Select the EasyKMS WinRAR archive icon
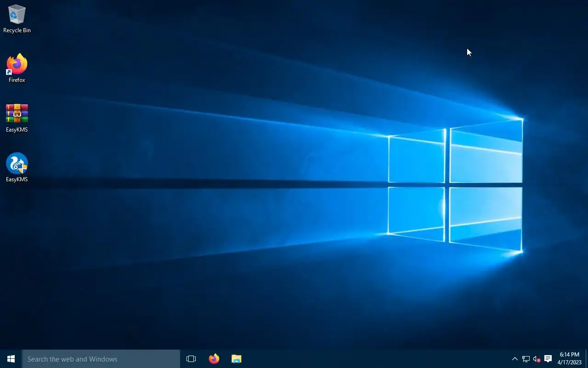This screenshot has height=368, width=588. [17, 118]
